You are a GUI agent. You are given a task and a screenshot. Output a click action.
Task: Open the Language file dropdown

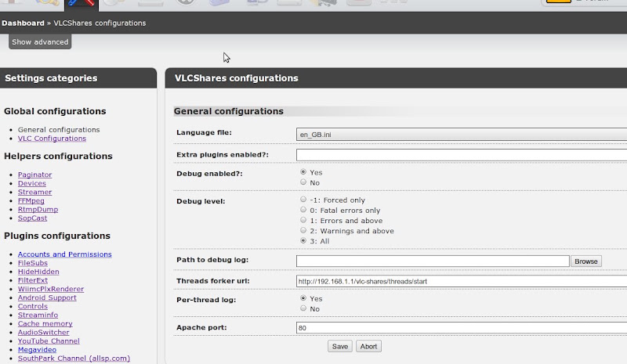[x=462, y=135]
